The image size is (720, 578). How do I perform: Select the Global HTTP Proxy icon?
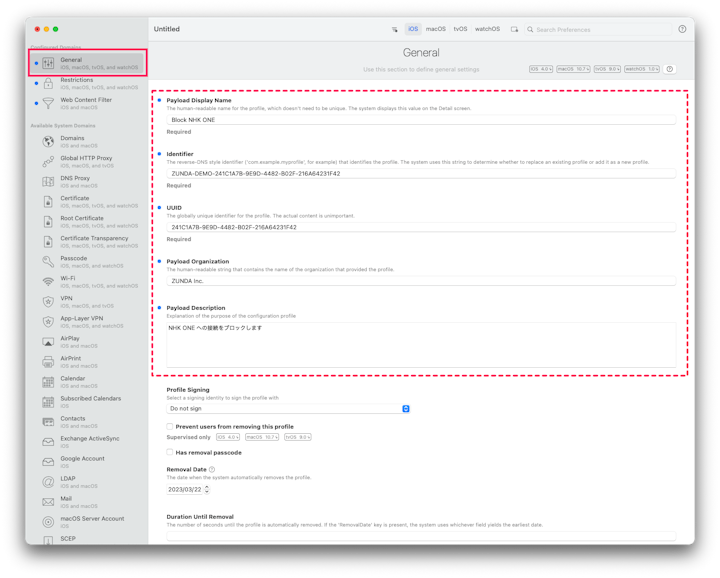pos(48,162)
